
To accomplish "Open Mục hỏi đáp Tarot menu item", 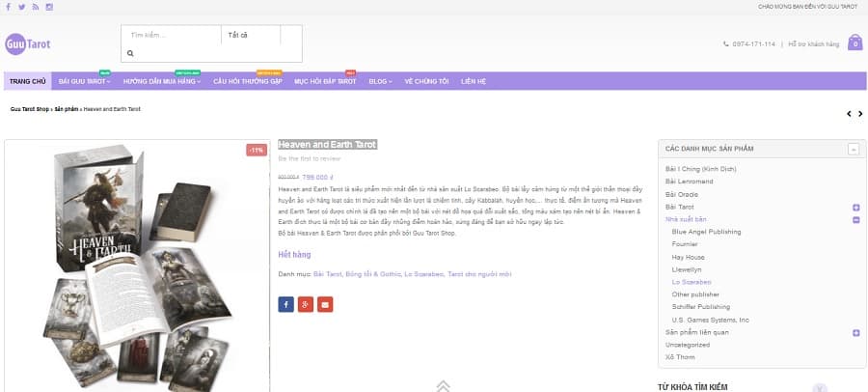I will tap(325, 81).
